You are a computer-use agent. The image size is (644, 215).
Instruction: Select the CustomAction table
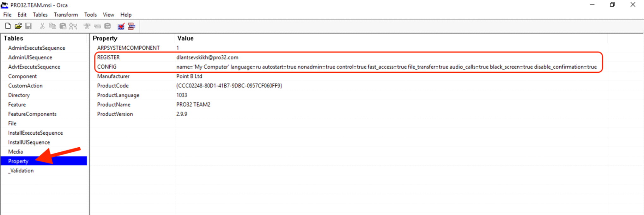(x=25, y=86)
